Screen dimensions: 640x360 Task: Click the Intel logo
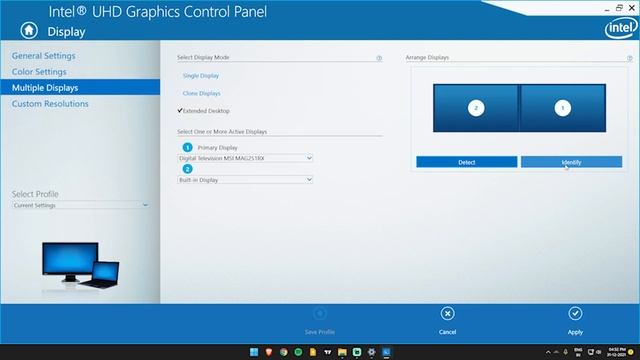[621, 28]
